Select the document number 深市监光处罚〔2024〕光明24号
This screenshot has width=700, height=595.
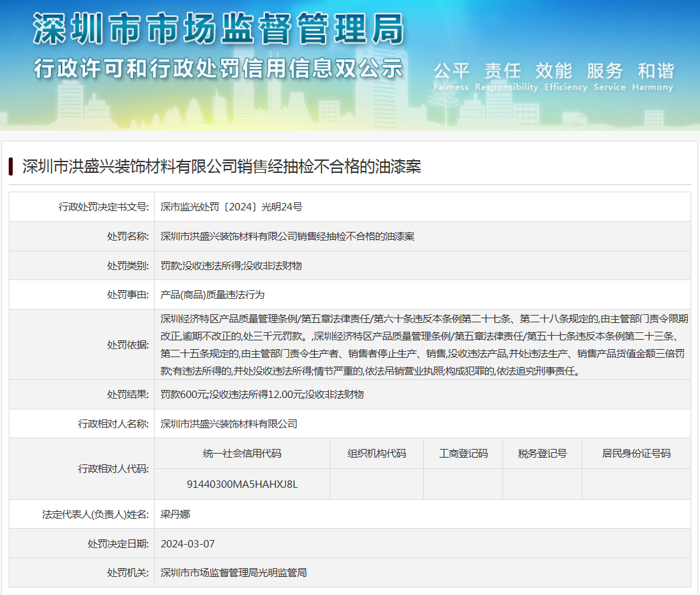tap(231, 207)
